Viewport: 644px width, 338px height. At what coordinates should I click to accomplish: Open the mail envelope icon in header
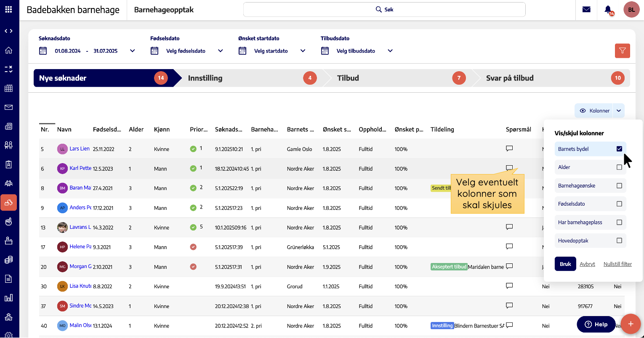pyautogui.click(x=586, y=10)
